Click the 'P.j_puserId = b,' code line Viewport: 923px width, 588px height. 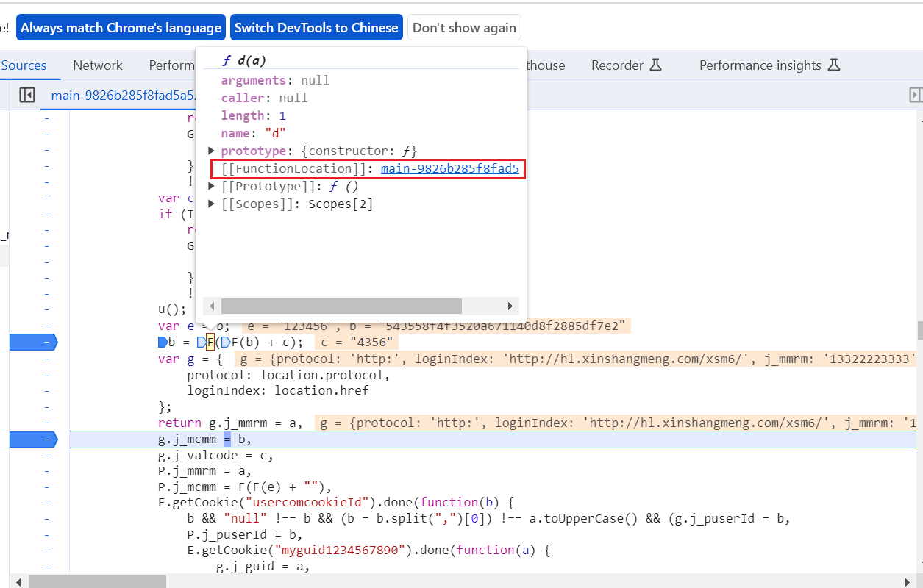pos(245,535)
